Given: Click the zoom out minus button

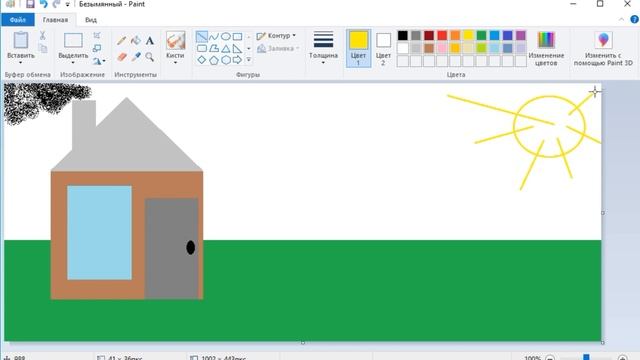Looking at the screenshot, I should [x=550, y=358].
